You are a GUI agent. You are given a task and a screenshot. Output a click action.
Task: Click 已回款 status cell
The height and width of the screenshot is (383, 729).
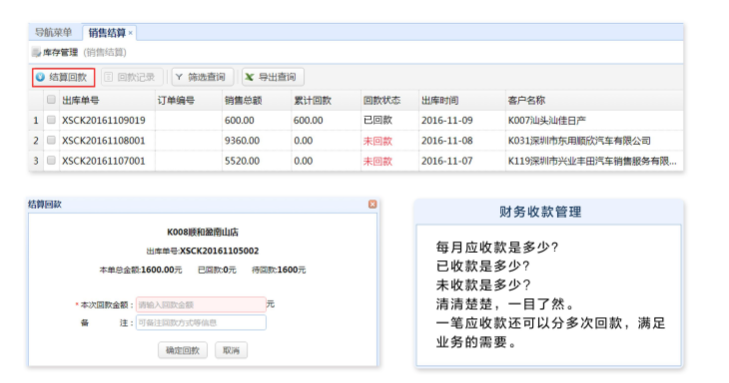tap(378, 120)
